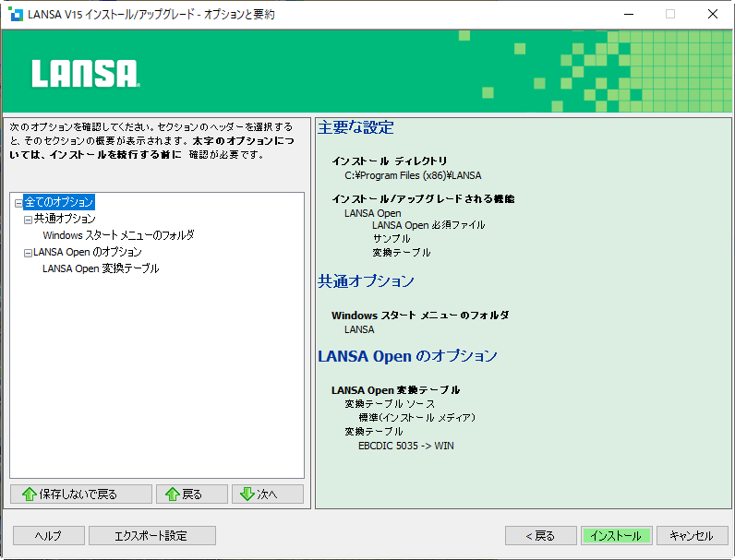The height and width of the screenshot is (560, 735).
Task: Select Windows スタート メニューのフォルダ item
Action: (118, 235)
